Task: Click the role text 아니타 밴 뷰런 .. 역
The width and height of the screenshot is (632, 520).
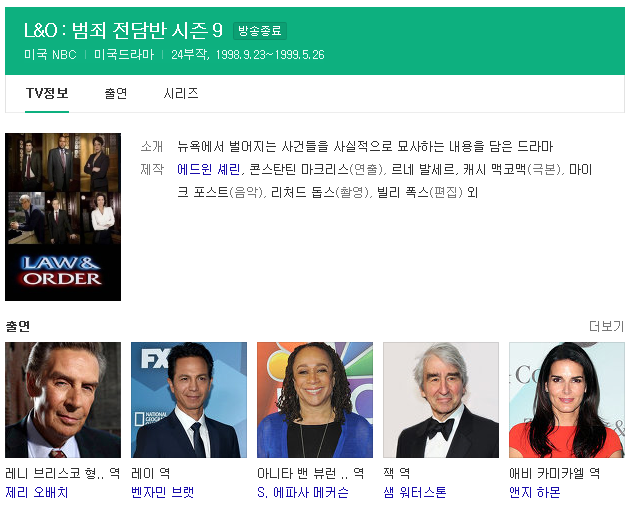Action: coord(310,473)
